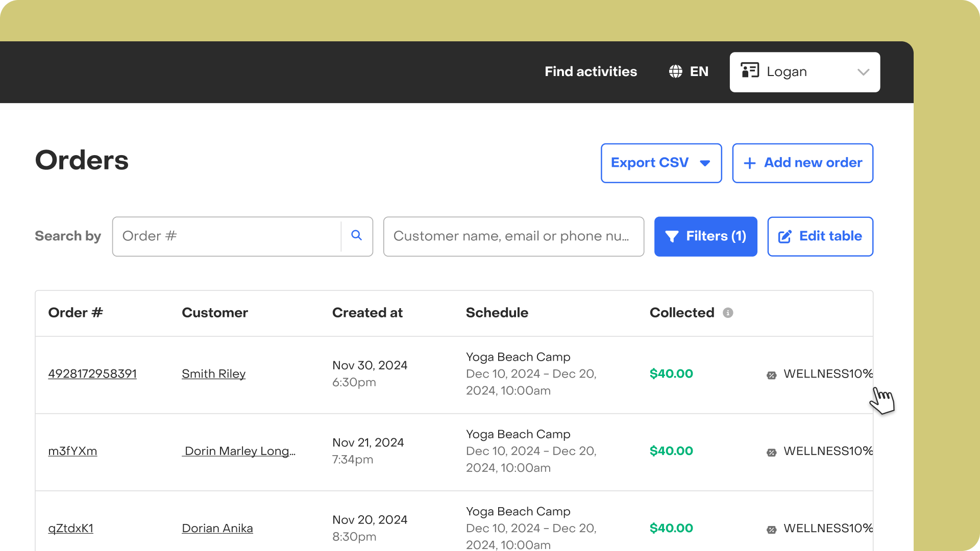Click Add new order button text
Screen dimensions: 980x551
(x=813, y=163)
